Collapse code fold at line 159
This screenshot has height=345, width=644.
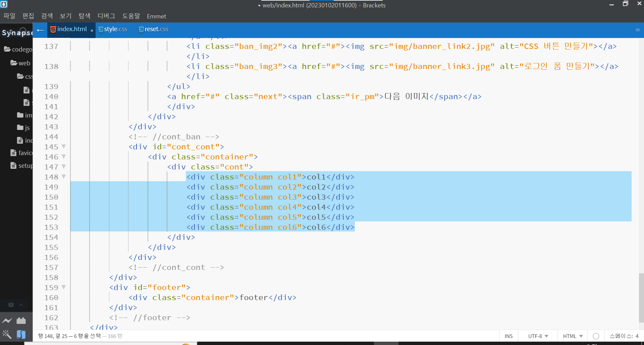click(64, 287)
